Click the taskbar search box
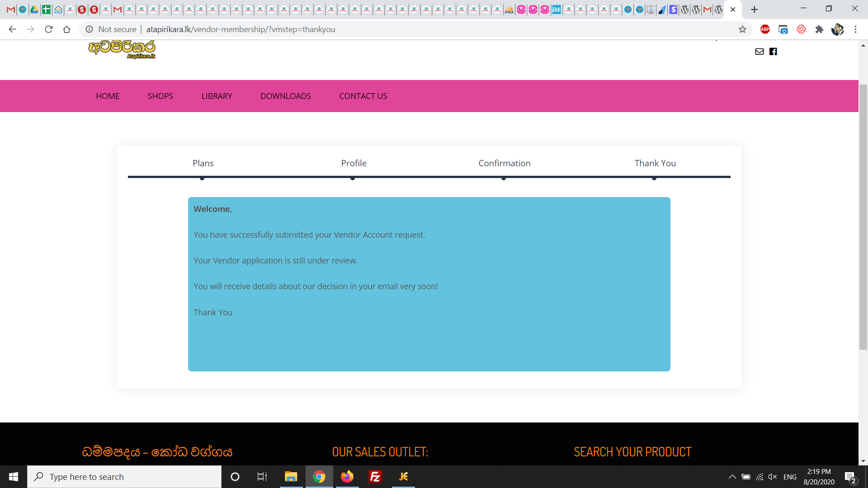Viewport: 868px width, 488px height. (x=124, y=477)
